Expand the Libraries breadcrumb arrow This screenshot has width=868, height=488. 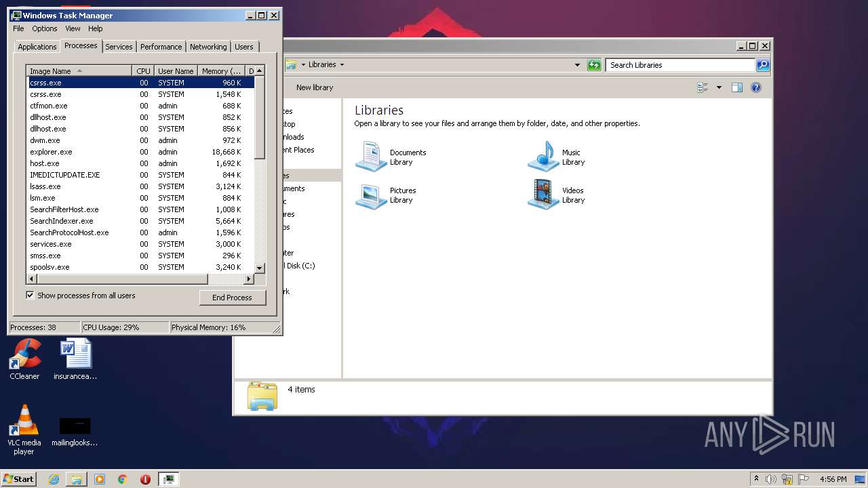pos(342,65)
